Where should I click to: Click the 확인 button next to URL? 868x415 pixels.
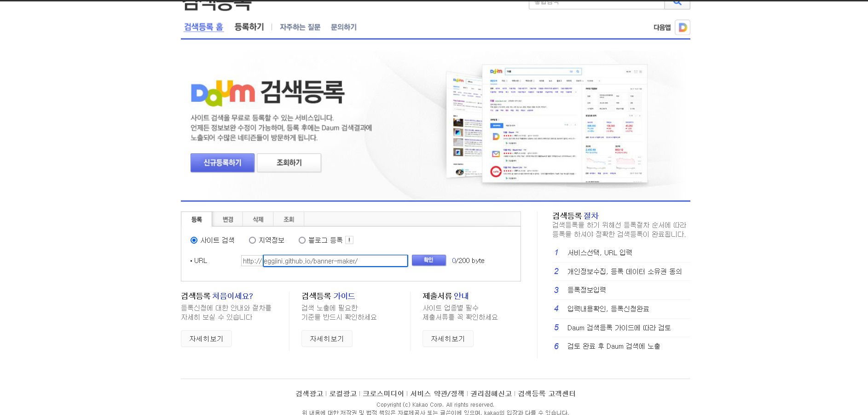coord(428,260)
